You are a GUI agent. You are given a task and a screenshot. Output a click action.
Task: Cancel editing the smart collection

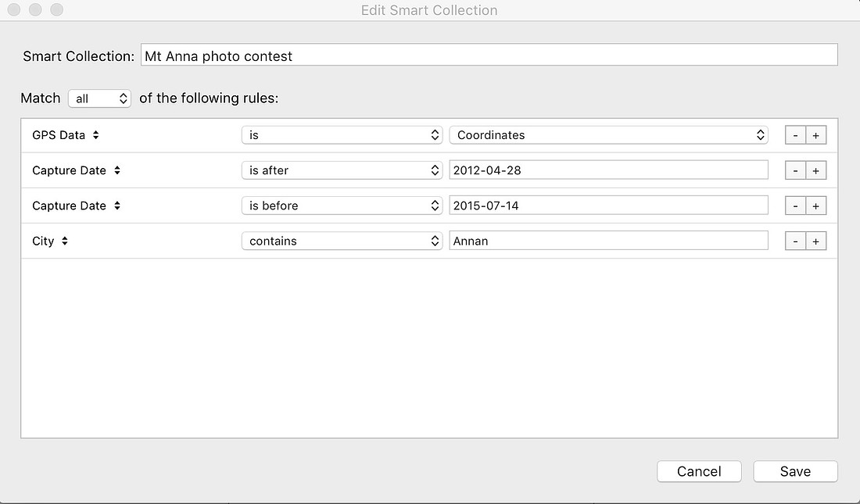[x=699, y=471]
